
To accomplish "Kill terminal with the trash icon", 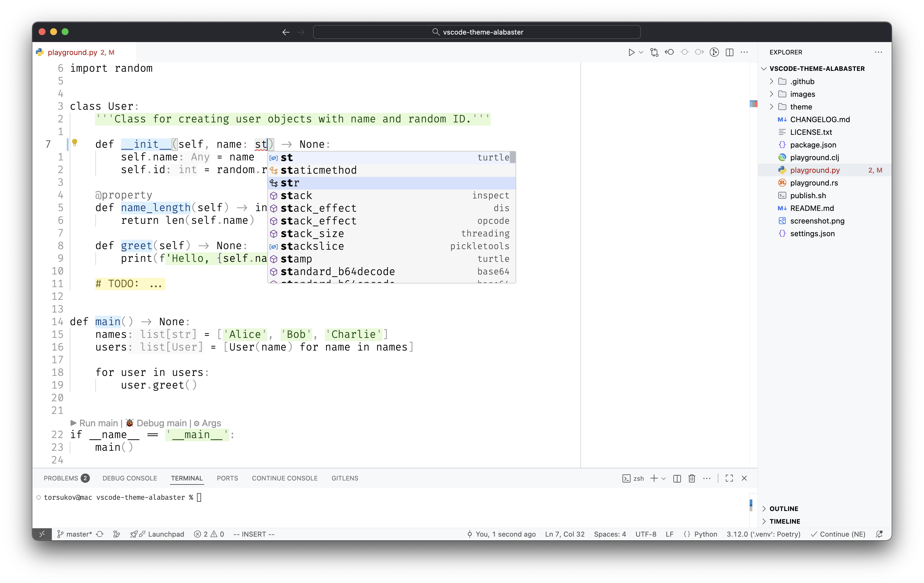I will 692,478.
